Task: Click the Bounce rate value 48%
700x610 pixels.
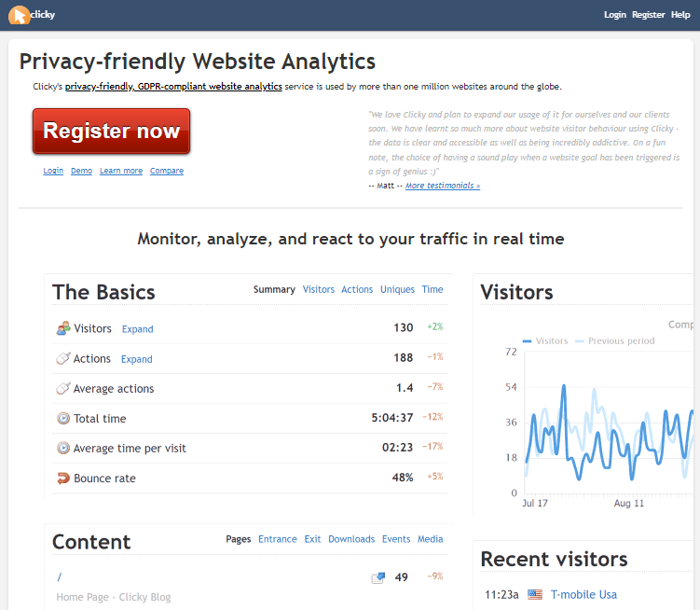Action: click(403, 478)
